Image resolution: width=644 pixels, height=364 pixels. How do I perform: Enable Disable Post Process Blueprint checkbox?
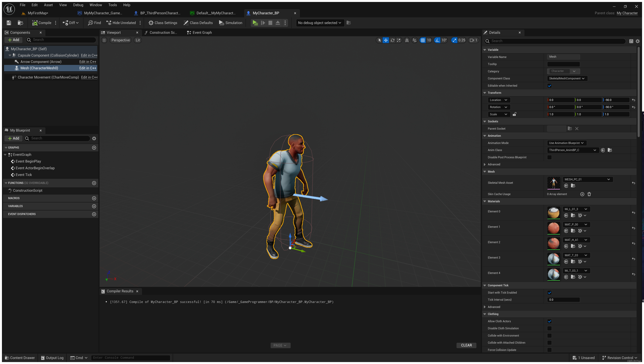(x=550, y=157)
